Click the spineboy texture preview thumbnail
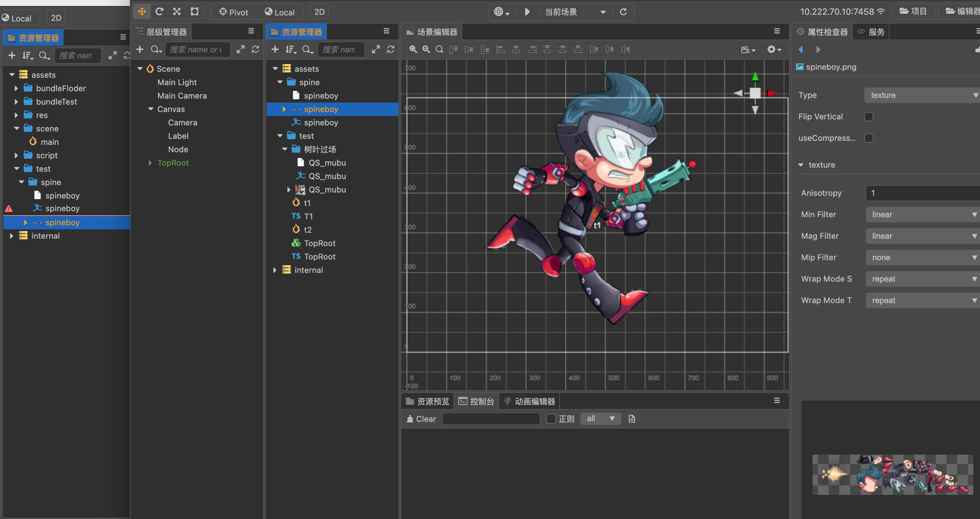This screenshot has width=980, height=519. point(892,474)
